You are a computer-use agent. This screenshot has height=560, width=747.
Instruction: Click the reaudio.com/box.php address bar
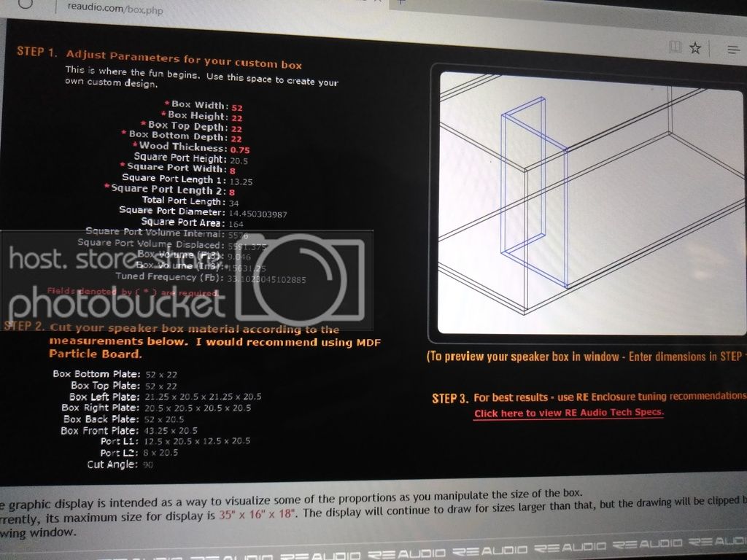tap(115, 8)
